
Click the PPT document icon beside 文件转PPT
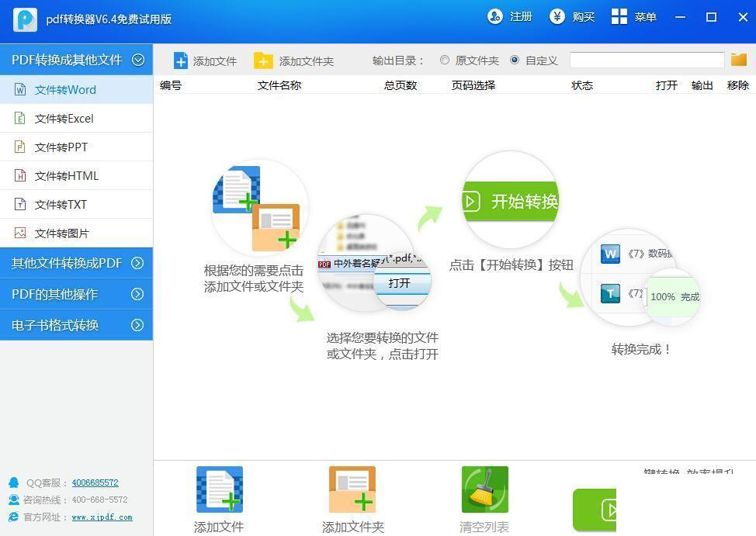tap(19, 147)
